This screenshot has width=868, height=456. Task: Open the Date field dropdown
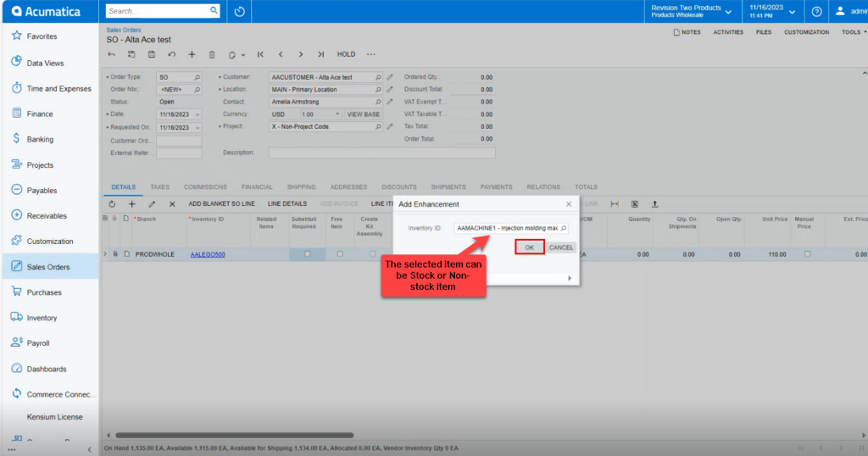tap(197, 114)
